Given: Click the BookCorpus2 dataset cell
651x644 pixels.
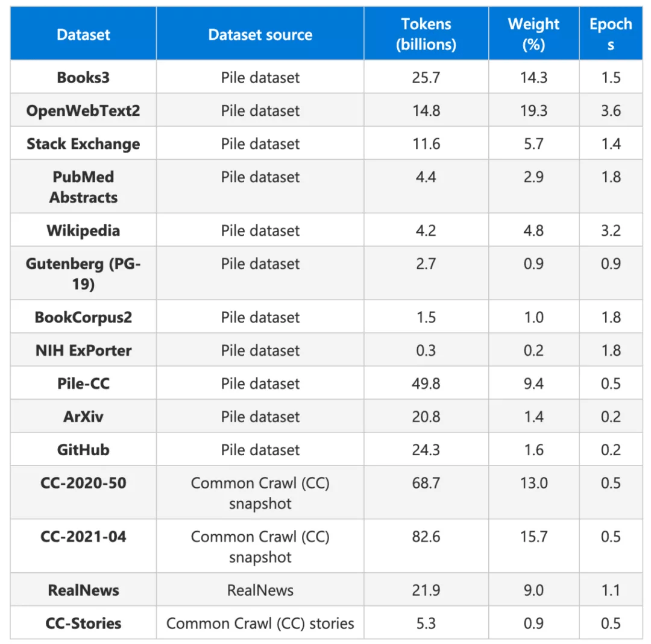Looking at the screenshot, I should point(83,317).
